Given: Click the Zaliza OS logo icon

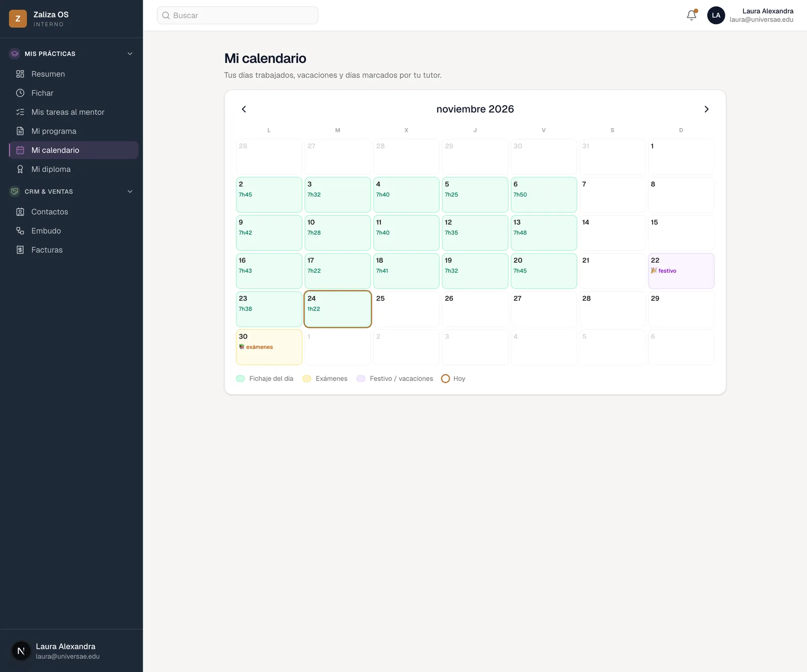Looking at the screenshot, I should (x=18, y=19).
